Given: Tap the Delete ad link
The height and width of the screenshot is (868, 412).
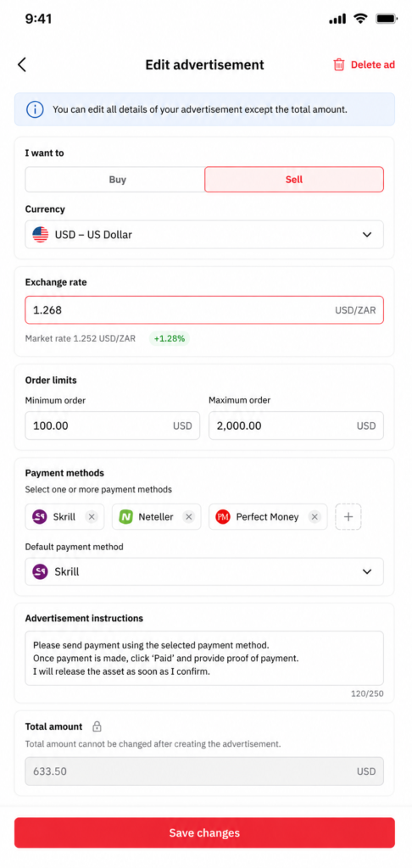Looking at the screenshot, I should click(373, 64).
